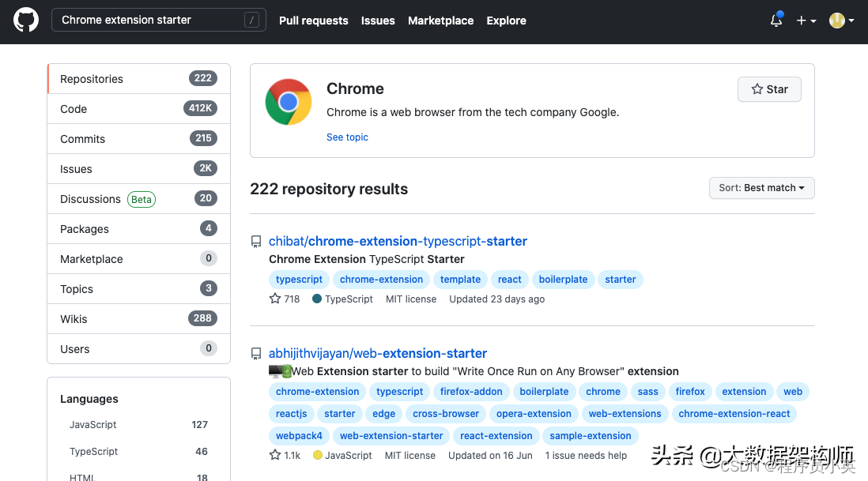868x481 pixels.
Task: Expand the plus create-new menu
Action: click(806, 21)
